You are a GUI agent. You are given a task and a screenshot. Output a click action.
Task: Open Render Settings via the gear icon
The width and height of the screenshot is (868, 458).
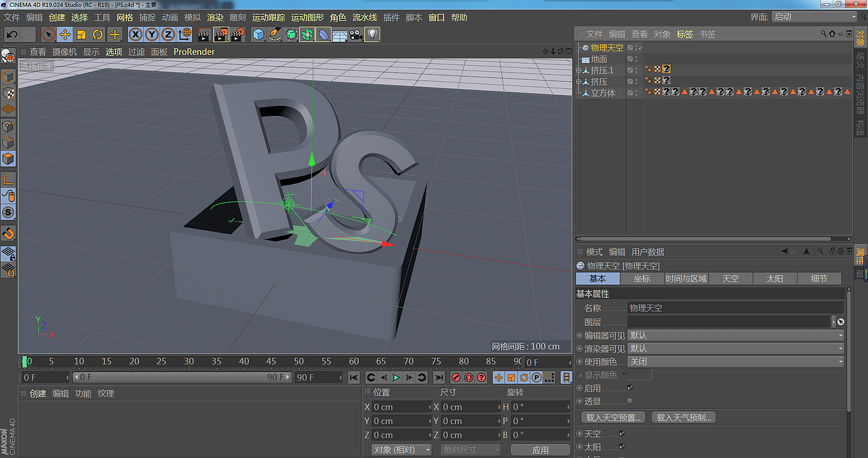(x=239, y=34)
